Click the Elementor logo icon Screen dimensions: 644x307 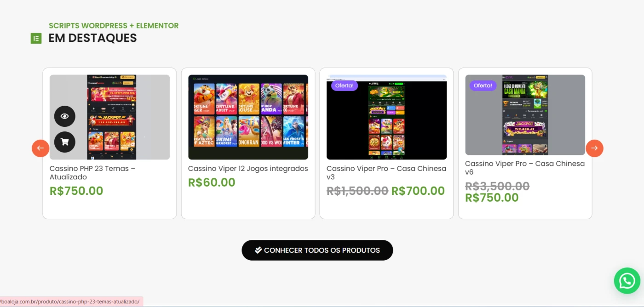[x=36, y=38]
